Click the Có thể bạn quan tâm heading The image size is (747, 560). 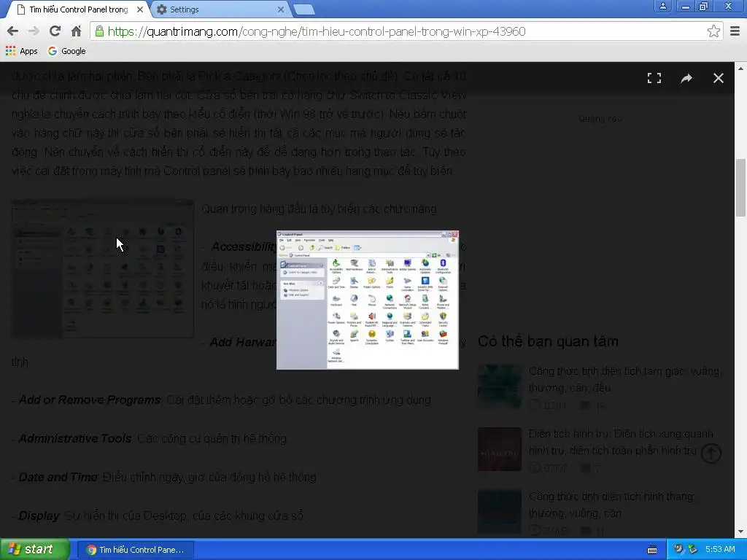coord(548,341)
